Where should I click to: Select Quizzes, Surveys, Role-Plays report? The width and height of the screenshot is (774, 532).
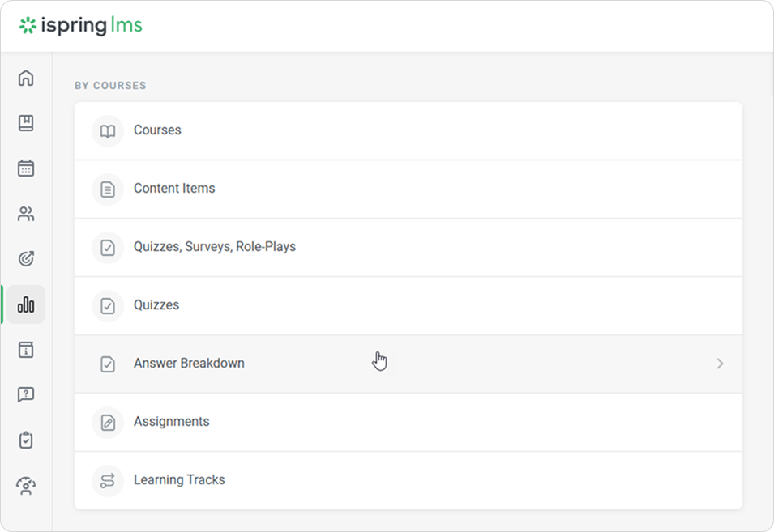(215, 247)
